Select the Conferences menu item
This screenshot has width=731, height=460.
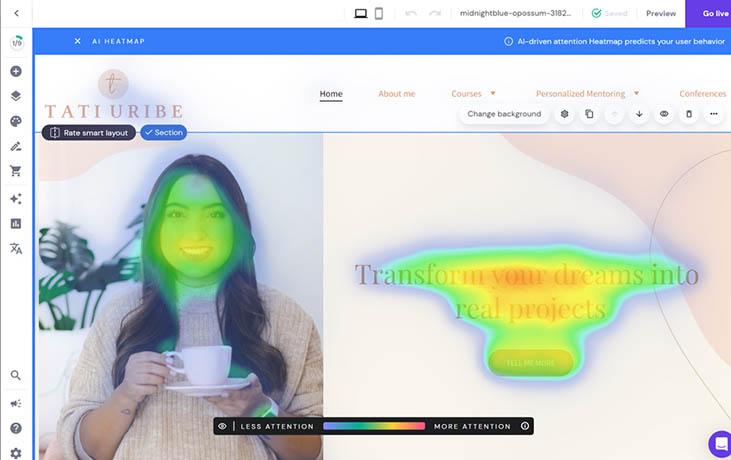click(703, 94)
